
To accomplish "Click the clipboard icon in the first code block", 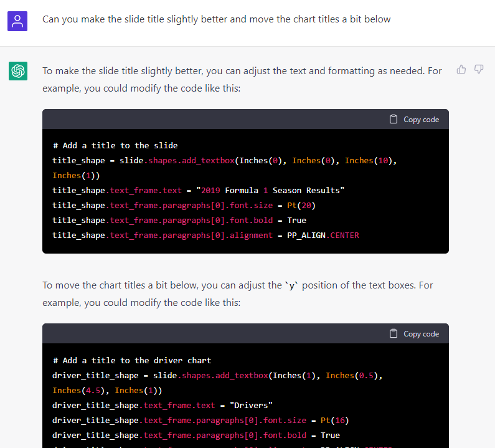I will click(394, 119).
